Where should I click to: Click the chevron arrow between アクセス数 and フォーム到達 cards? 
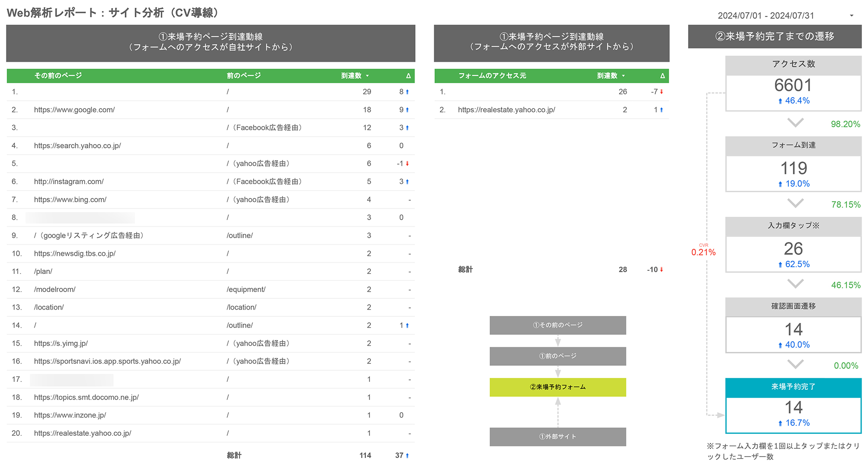point(794,122)
